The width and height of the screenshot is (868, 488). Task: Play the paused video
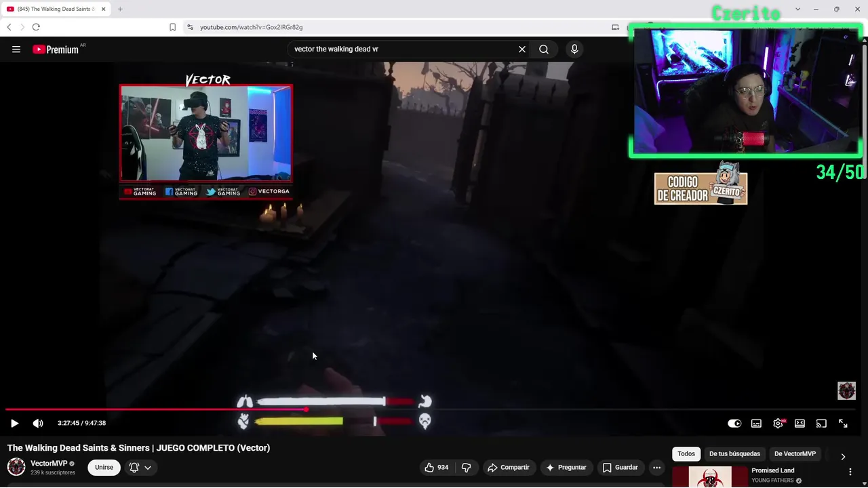pos(14,424)
